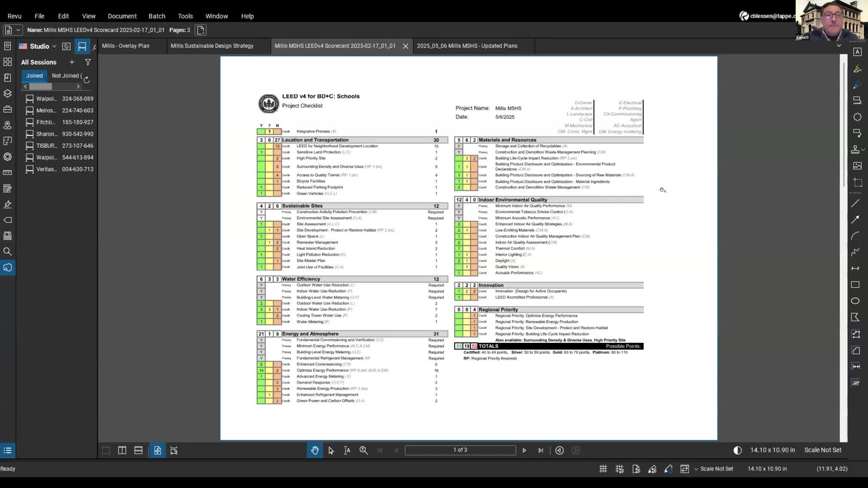Expand the Stamp tool dropdown arrow

point(863,149)
